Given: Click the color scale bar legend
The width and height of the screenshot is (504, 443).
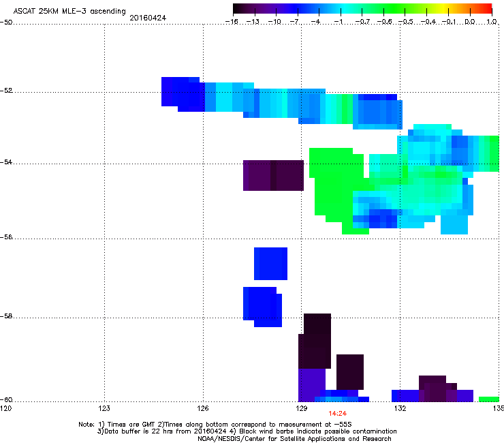Looking at the screenshot, I should pyautogui.click(x=362, y=9).
